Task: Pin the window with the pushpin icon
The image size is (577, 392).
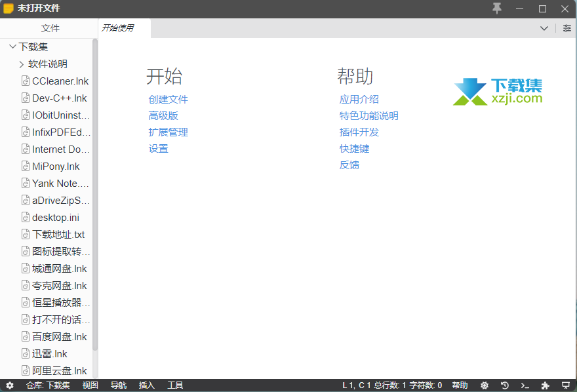Action: (x=497, y=8)
